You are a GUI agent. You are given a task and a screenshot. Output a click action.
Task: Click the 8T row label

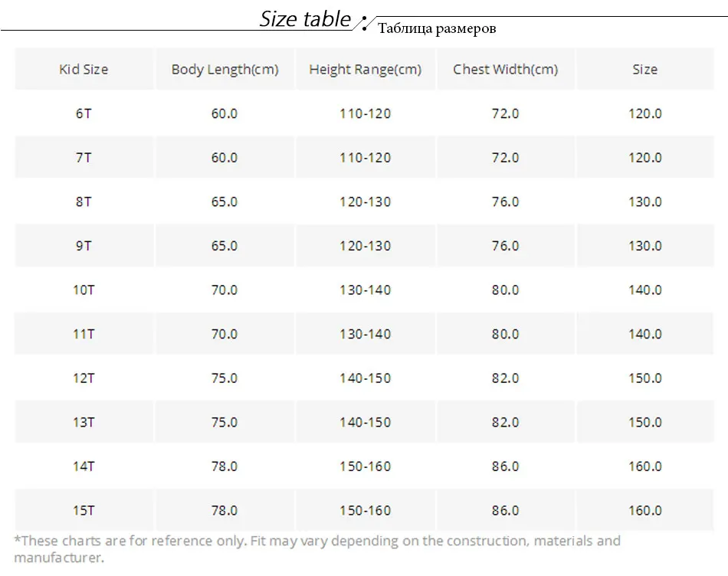click(84, 201)
